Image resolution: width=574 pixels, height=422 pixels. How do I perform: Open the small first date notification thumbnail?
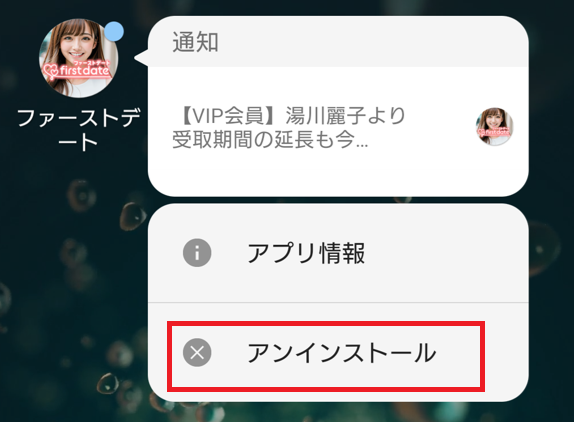coord(495,127)
